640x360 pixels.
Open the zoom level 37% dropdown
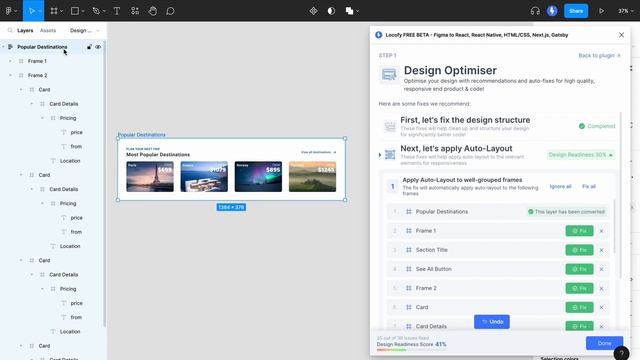[x=625, y=11]
